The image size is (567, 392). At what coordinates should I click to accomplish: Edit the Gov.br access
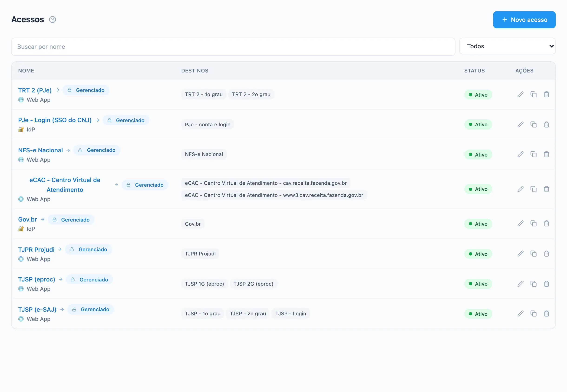520,223
